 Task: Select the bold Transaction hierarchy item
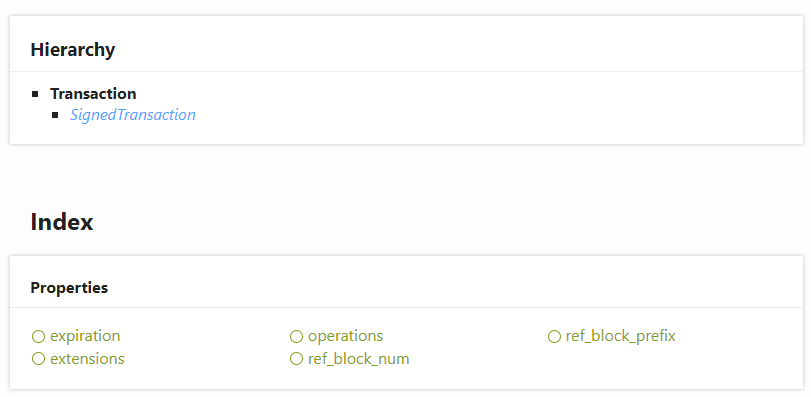coord(93,94)
